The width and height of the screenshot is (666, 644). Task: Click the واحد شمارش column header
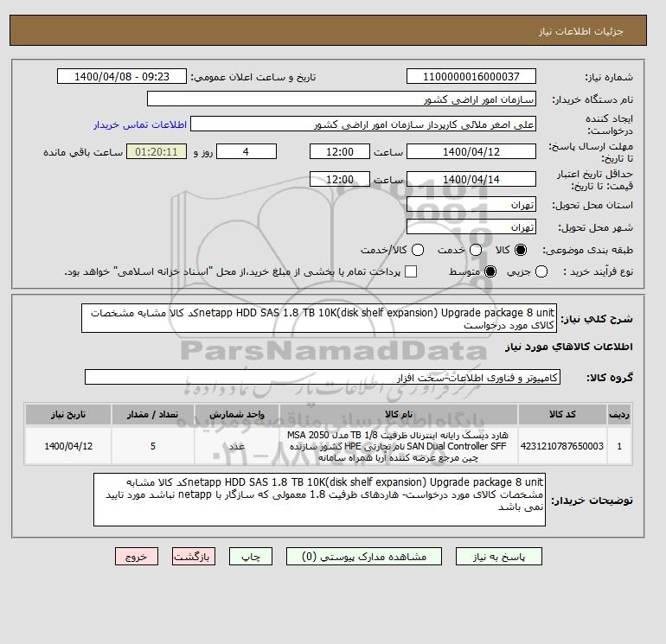tap(237, 414)
